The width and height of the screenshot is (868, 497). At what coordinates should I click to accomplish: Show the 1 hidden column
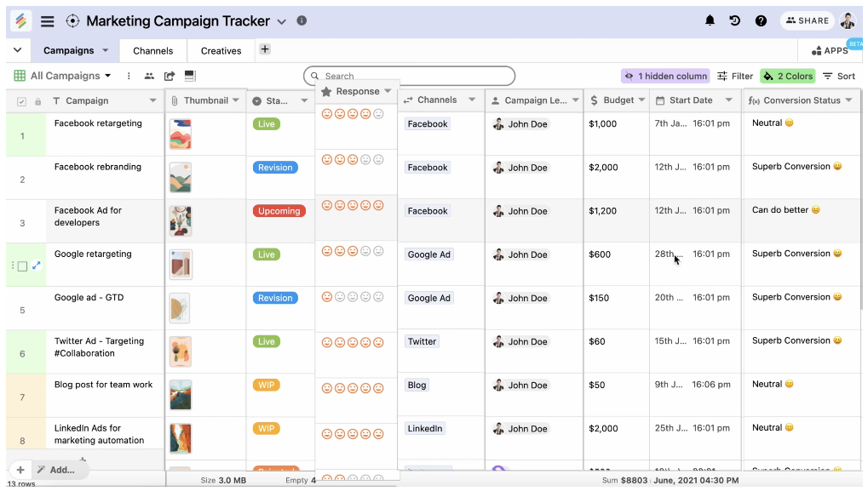pyautogui.click(x=665, y=77)
